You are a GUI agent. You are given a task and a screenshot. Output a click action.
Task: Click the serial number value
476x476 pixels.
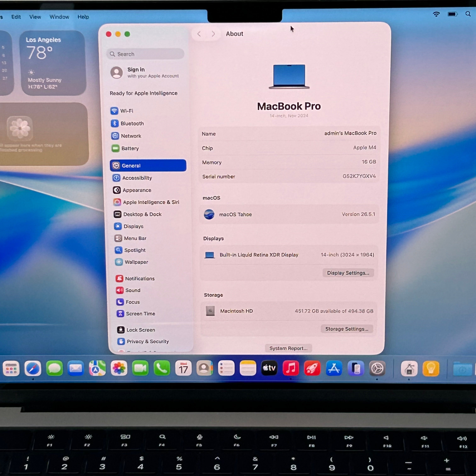[359, 176]
